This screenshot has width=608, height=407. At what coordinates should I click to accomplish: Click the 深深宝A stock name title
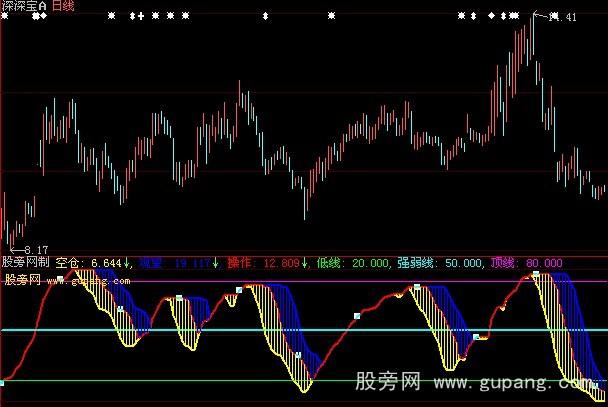(22, 6)
